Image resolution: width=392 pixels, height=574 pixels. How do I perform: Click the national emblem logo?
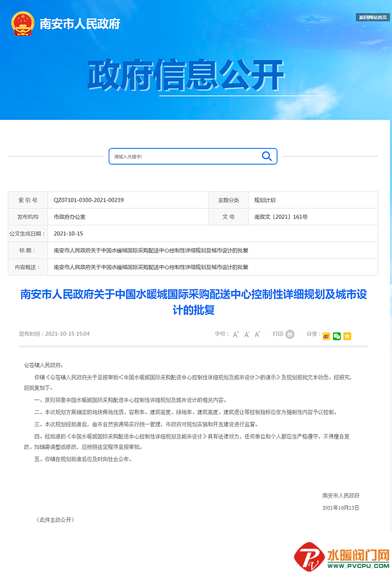click(23, 24)
